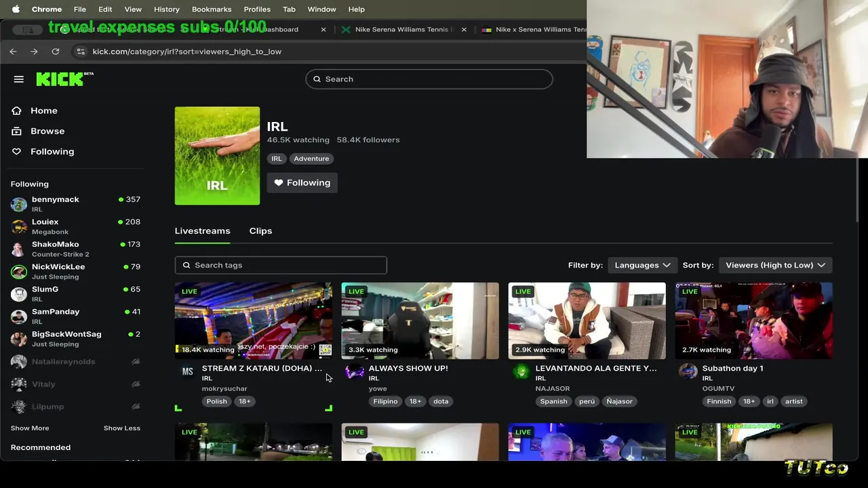Open SlumG channel avatar
The width and height of the screenshot is (868, 488).
pos(19,293)
